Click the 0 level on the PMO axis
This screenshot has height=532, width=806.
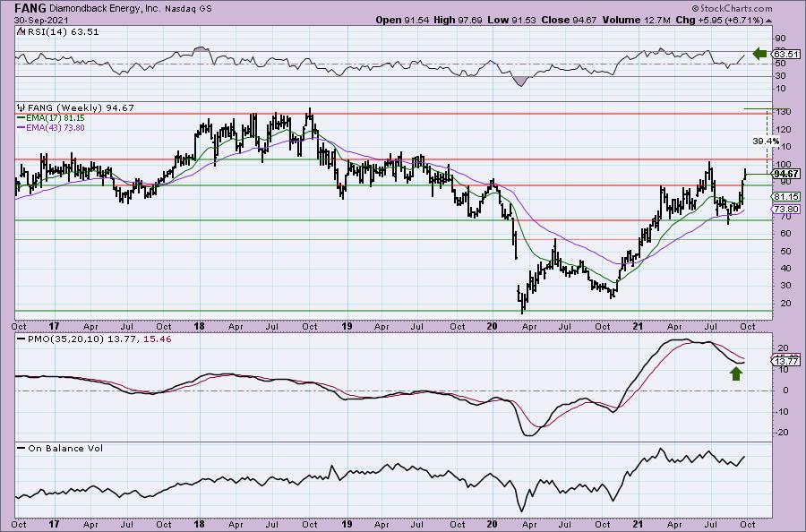click(x=785, y=390)
